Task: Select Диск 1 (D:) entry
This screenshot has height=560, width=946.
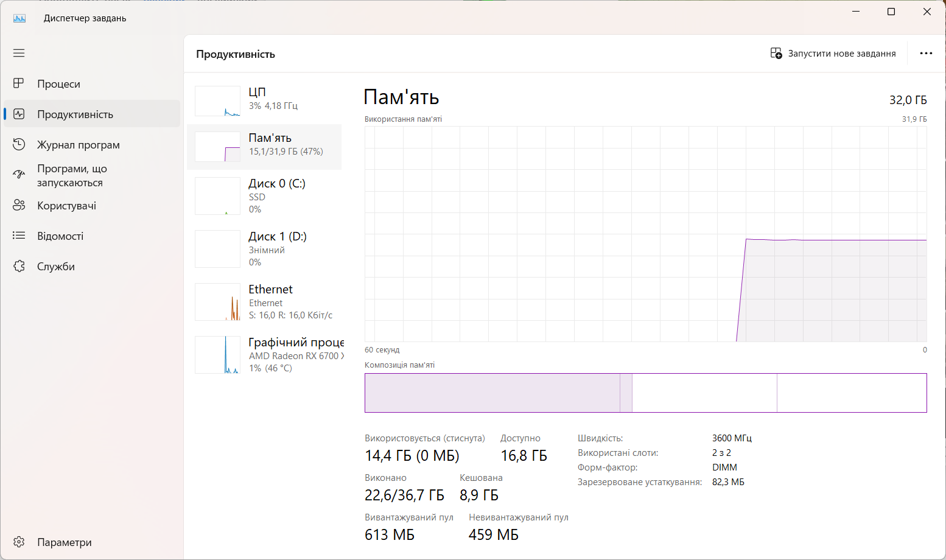Action: 264,249
